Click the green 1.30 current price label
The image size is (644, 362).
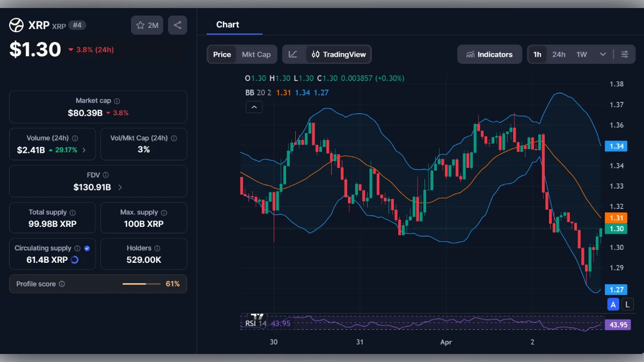coord(616,229)
